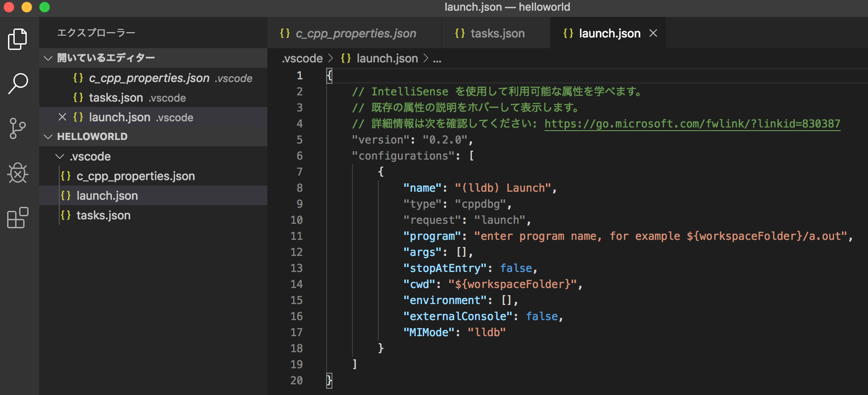Open tasks.json from open editors list

(153, 98)
